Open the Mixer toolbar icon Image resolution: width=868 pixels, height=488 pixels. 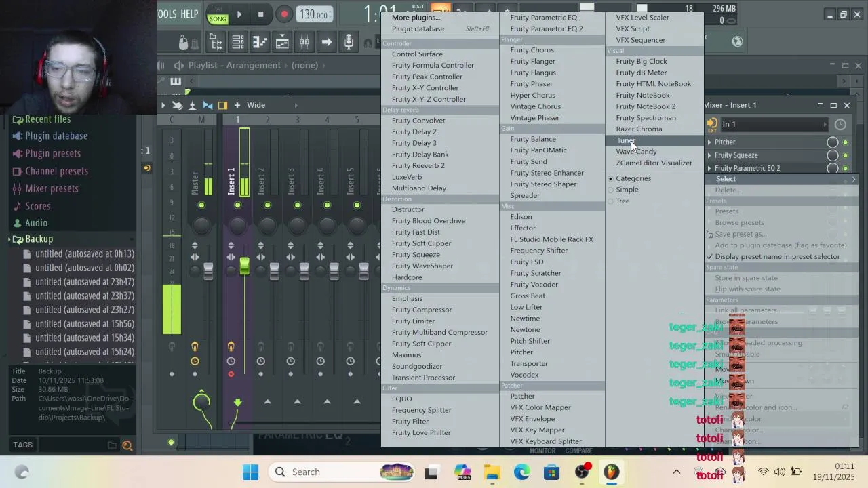click(x=304, y=43)
